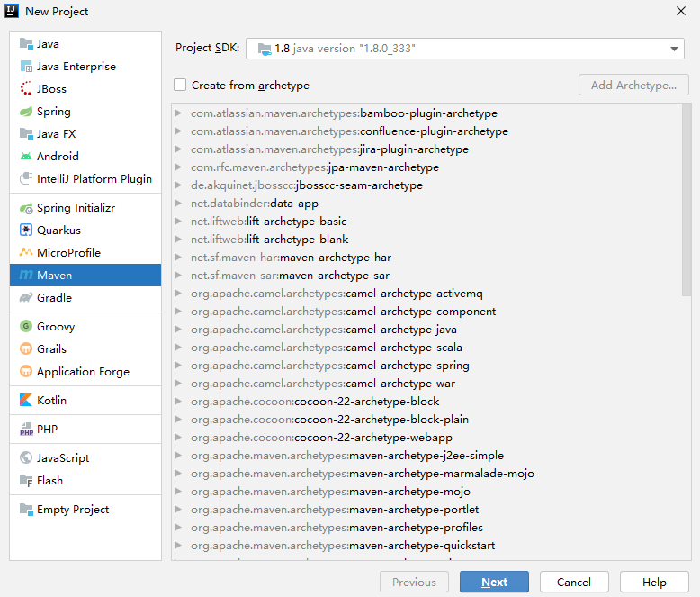700x597 pixels.
Task: Enable the Create from archetype checkbox
Action: tap(181, 86)
